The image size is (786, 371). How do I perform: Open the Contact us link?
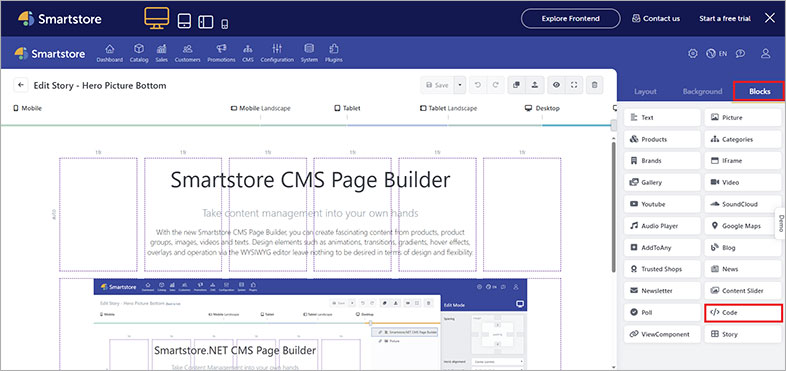coord(656,19)
